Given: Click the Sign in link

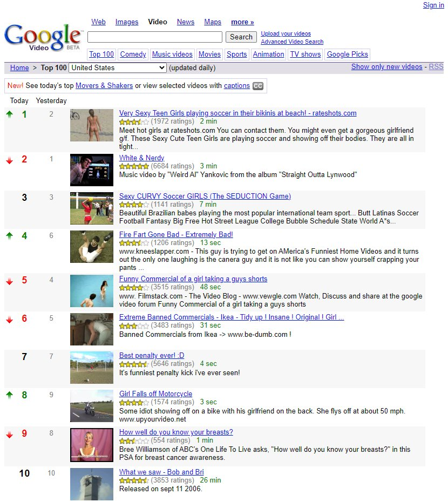Looking at the screenshot, I should (x=433, y=5).
